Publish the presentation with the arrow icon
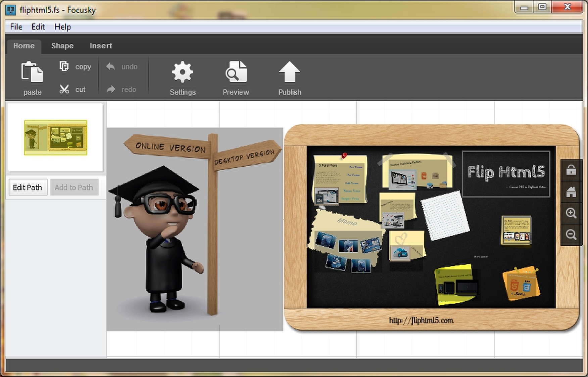The width and height of the screenshot is (588, 377). click(x=289, y=72)
